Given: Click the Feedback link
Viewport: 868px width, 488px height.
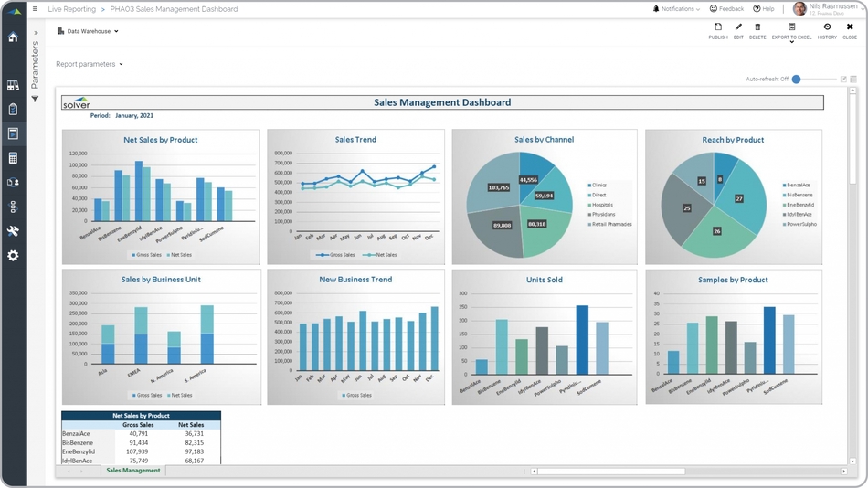Looking at the screenshot, I should (x=726, y=9).
